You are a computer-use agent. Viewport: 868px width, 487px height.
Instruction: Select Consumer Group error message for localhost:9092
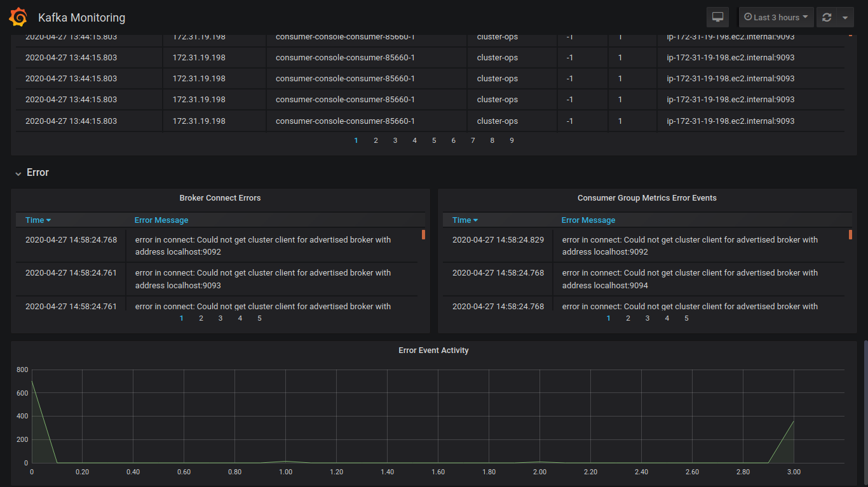tap(690, 246)
